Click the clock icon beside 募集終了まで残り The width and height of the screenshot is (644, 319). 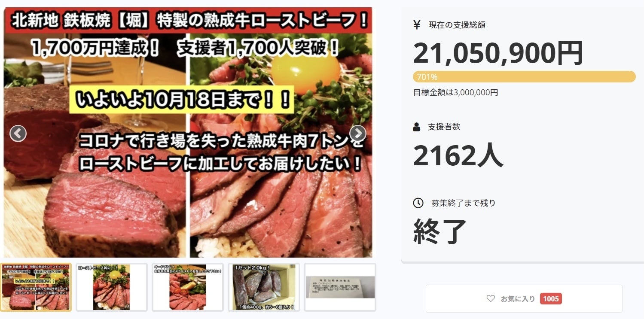418,203
